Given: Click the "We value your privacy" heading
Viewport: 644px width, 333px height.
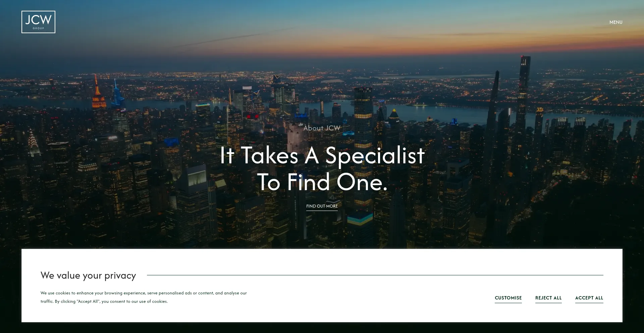Looking at the screenshot, I should pos(88,275).
